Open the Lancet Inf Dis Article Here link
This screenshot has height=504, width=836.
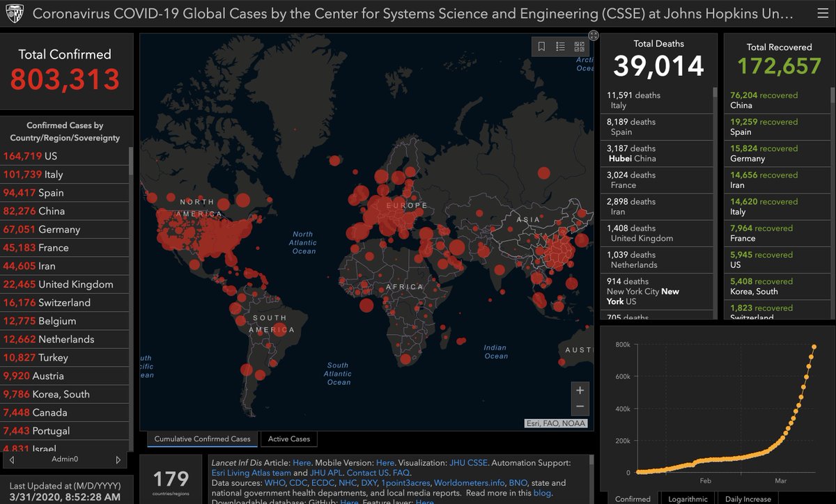[302, 462]
